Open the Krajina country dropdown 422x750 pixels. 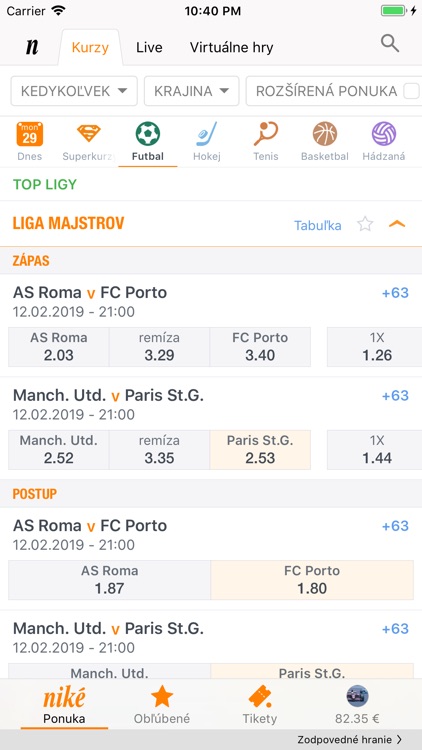(191, 91)
